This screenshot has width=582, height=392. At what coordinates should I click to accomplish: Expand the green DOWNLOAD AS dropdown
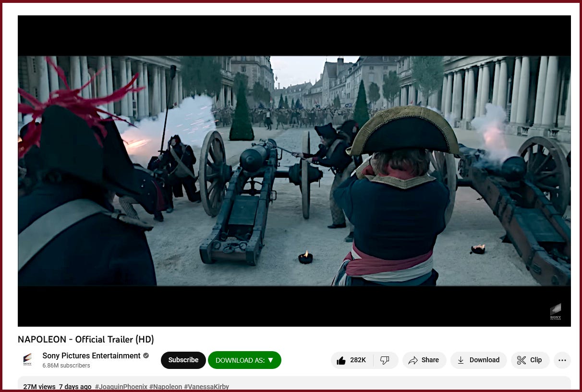point(244,360)
